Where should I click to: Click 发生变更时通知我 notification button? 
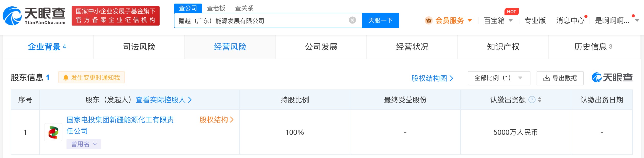click(92, 77)
